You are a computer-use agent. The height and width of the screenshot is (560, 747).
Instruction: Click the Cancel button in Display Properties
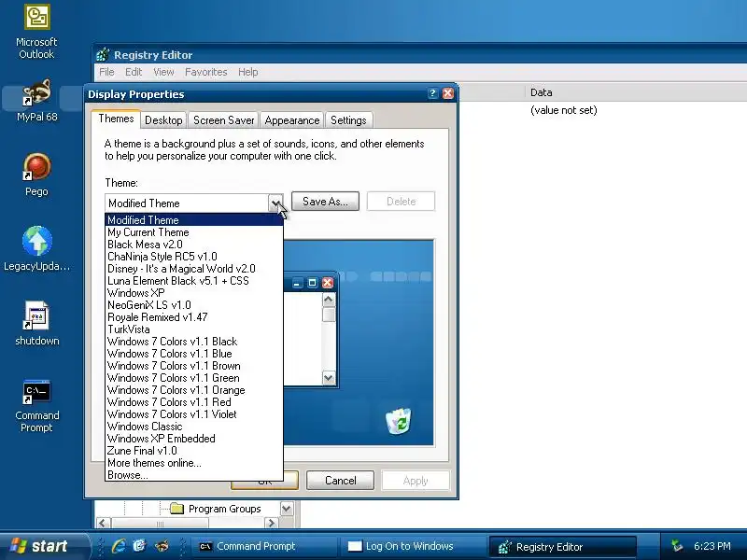[340, 481]
